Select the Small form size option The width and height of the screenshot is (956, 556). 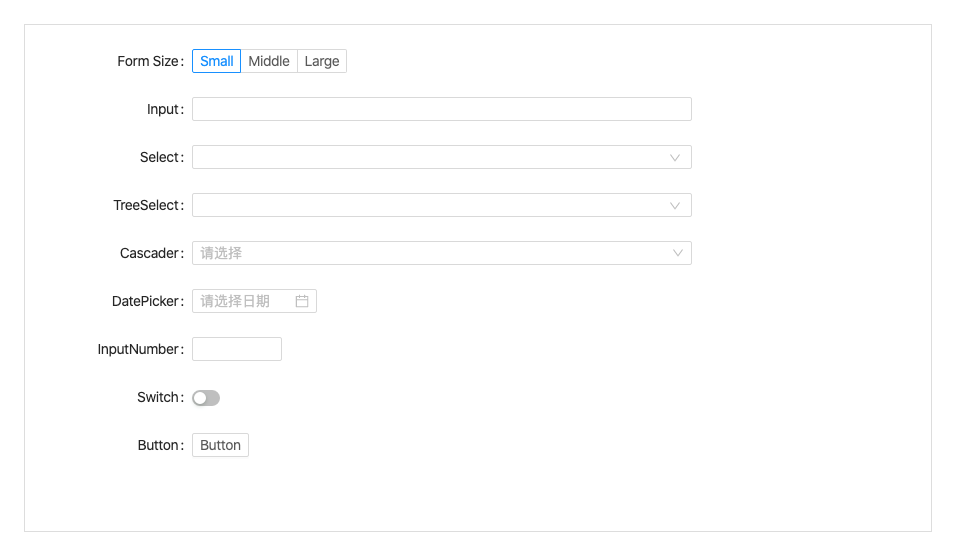coord(216,61)
